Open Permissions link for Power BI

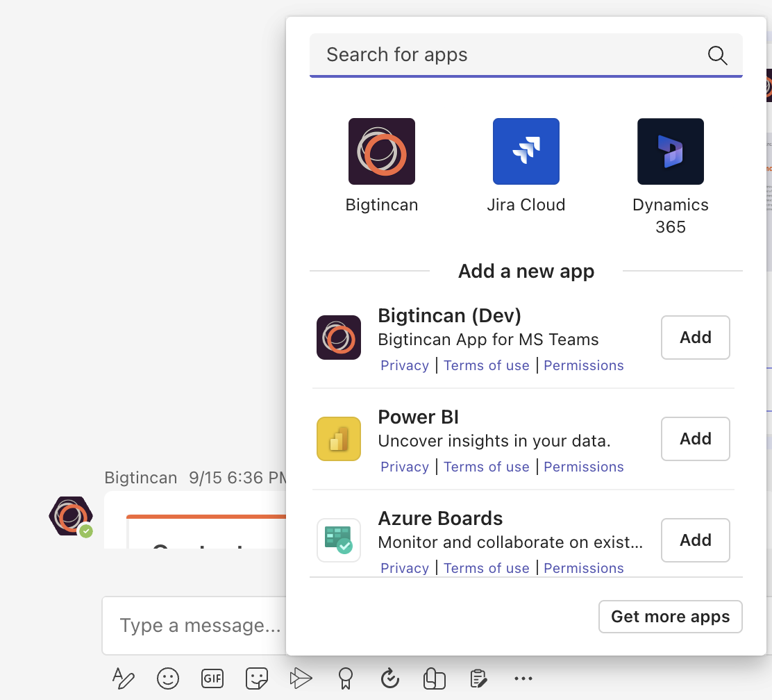(583, 467)
